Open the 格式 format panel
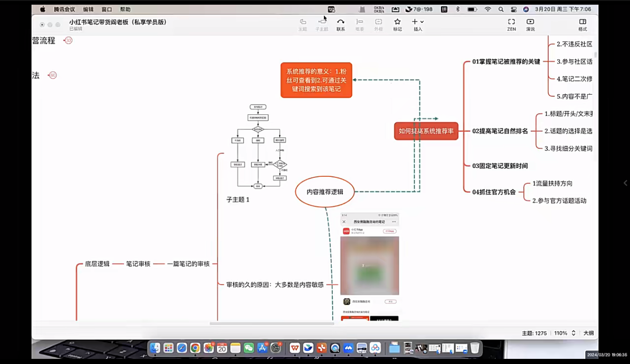Viewport: 630px width, 364px height. coord(582,23)
